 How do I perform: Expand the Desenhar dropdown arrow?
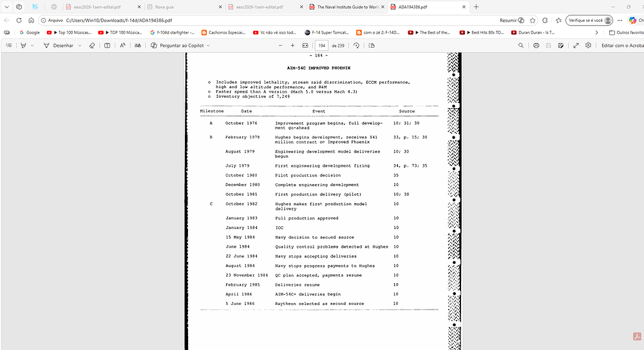click(x=79, y=46)
